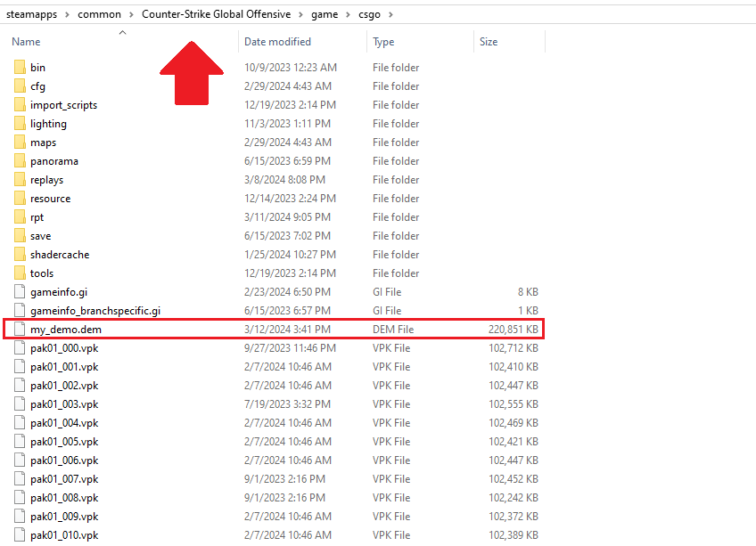Click the pak01_000.vpk file icon

[x=19, y=347]
